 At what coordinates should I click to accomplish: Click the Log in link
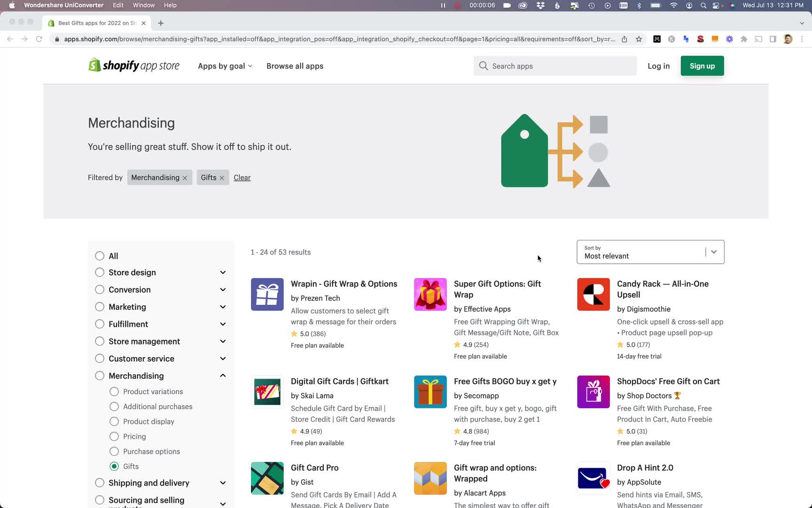[x=658, y=66]
